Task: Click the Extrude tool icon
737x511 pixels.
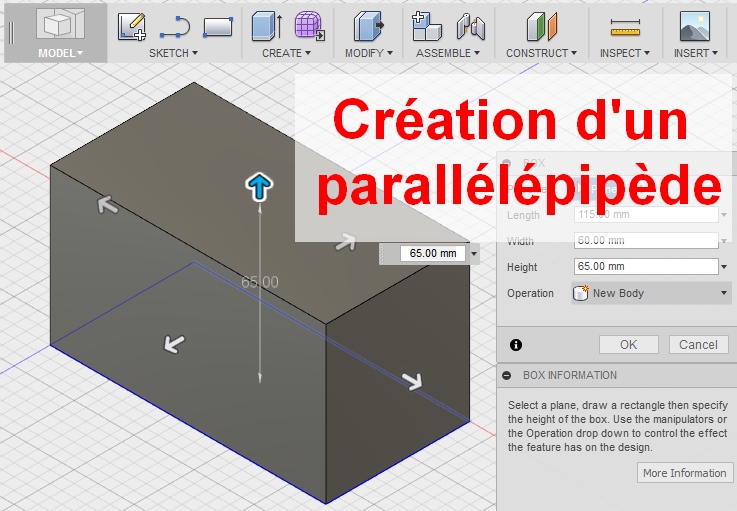Action: [267, 26]
